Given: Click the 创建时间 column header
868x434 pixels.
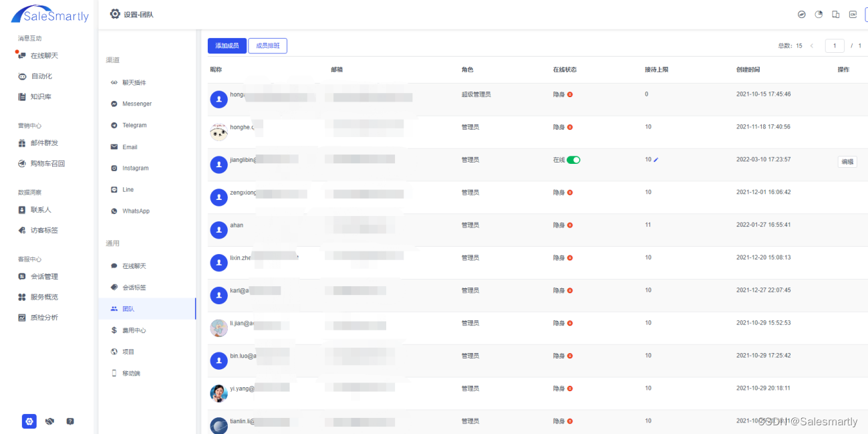Looking at the screenshot, I should [748, 70].
